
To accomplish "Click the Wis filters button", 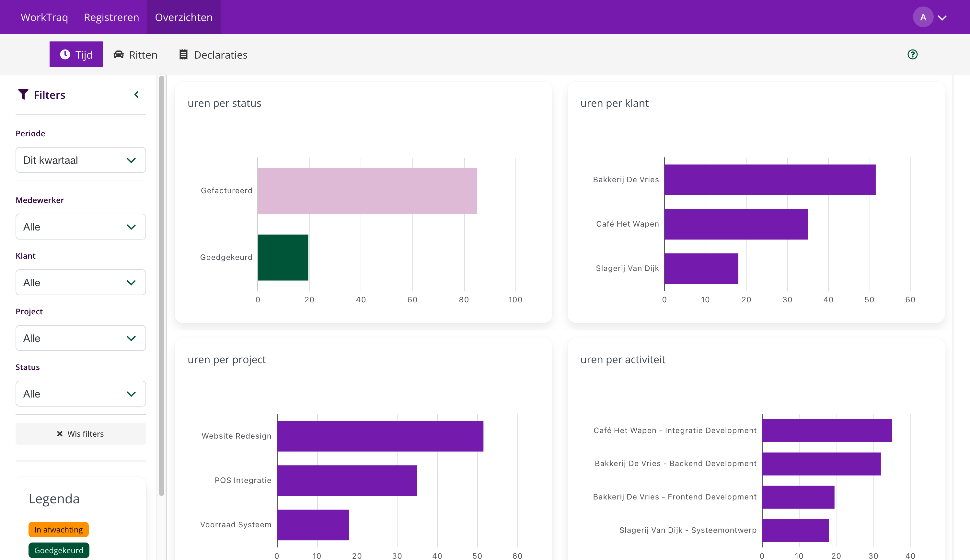I will click(x=81, y=434).
